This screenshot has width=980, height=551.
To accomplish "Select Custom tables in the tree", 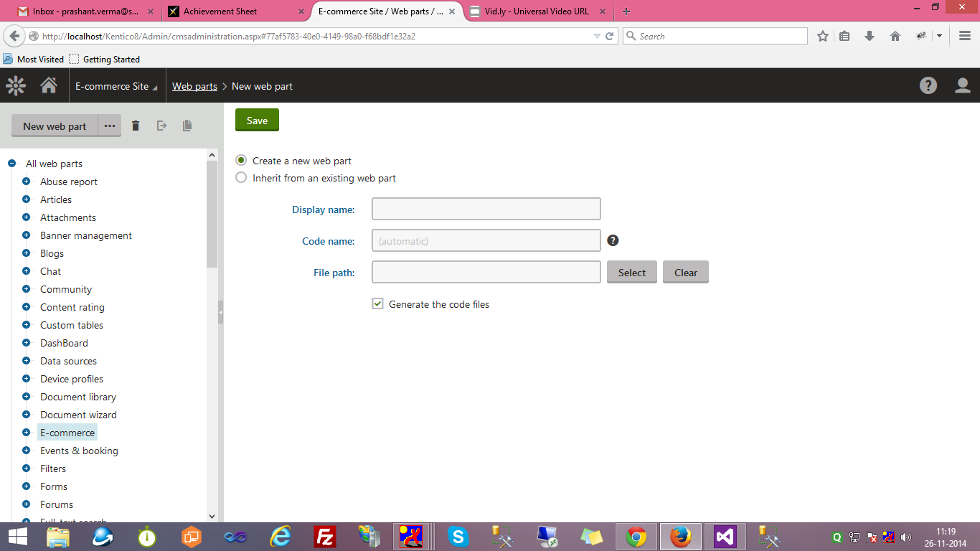I will 72,325.
